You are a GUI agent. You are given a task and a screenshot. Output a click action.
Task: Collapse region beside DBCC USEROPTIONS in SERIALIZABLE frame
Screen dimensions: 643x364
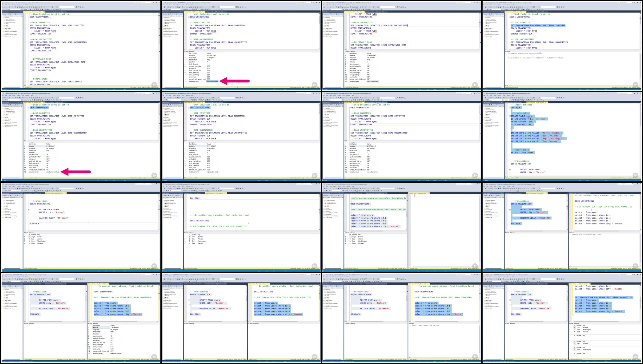click(29, 17)
